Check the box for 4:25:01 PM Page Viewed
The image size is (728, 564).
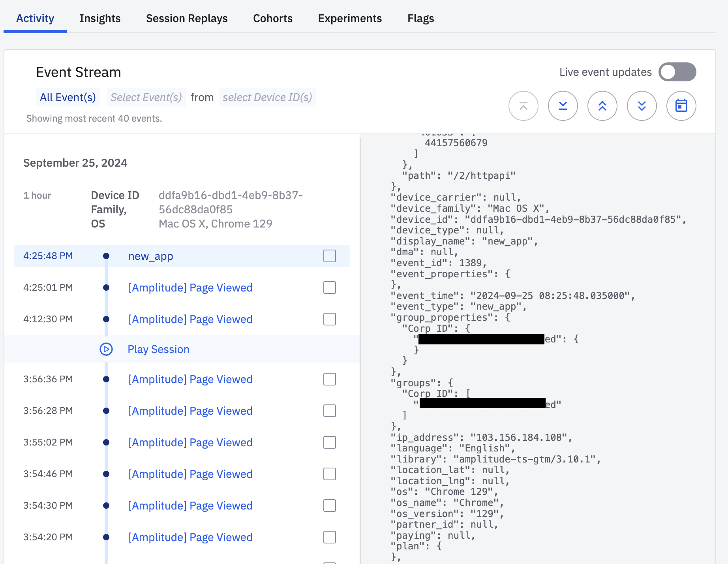[x=330, y=288]
